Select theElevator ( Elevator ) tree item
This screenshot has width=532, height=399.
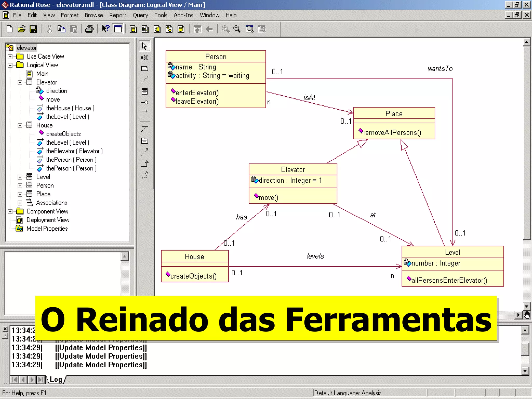coord(74,151)
